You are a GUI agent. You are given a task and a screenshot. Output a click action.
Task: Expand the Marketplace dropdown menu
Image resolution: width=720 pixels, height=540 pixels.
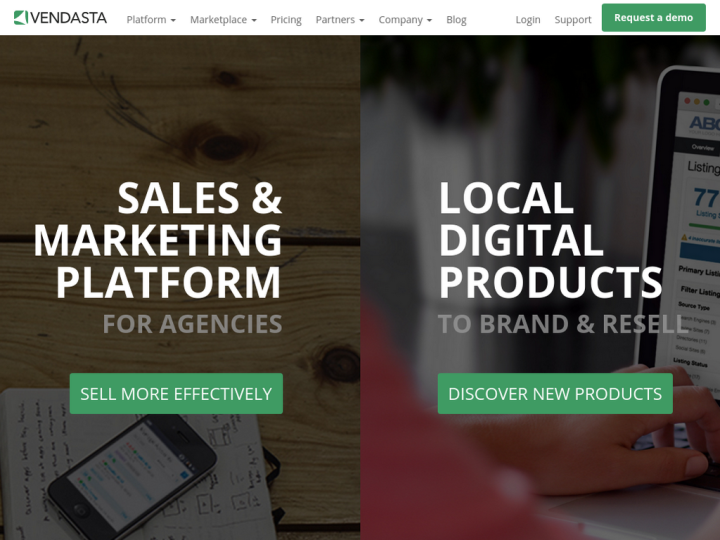click(x=223, y=20)
